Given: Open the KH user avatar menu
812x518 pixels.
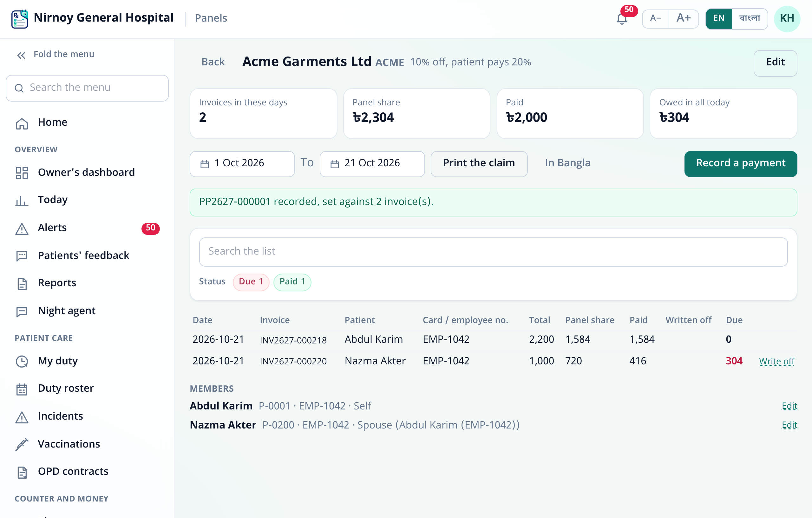Looking at the screenshot, I should pos(787,19).
